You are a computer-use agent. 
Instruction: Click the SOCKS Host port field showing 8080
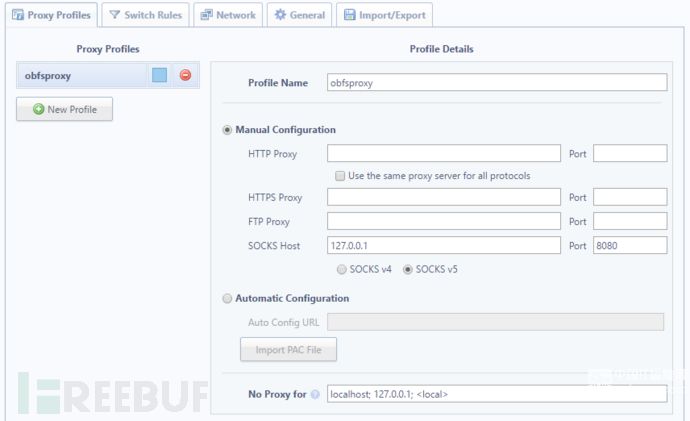tap(630, 245)
